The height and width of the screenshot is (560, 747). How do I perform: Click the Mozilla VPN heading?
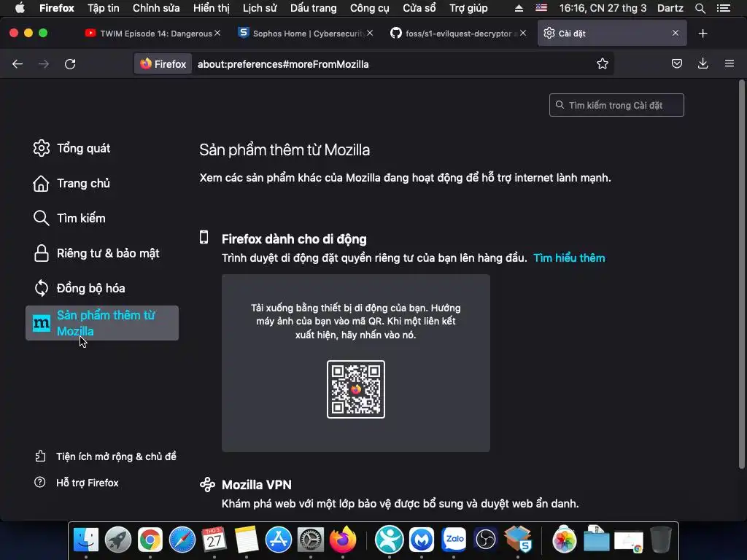256,485
